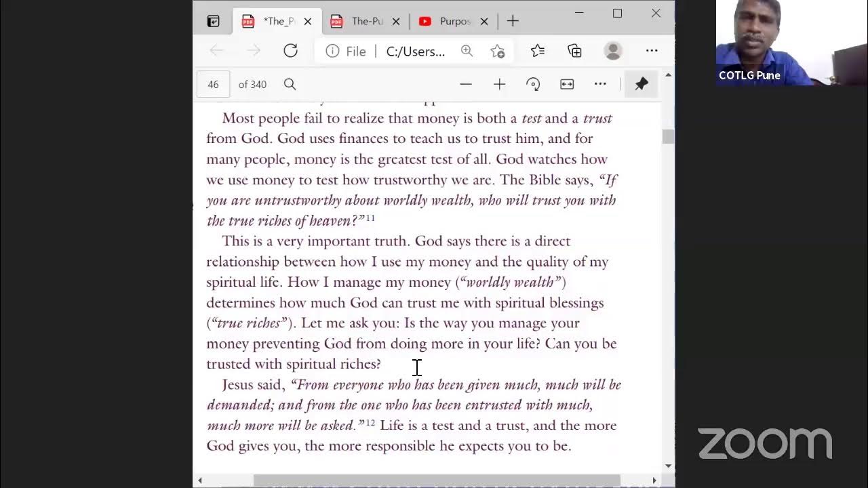Click scroll down arrow of PDF
This screenshot has height=488, width=868.
click(669, 466)
